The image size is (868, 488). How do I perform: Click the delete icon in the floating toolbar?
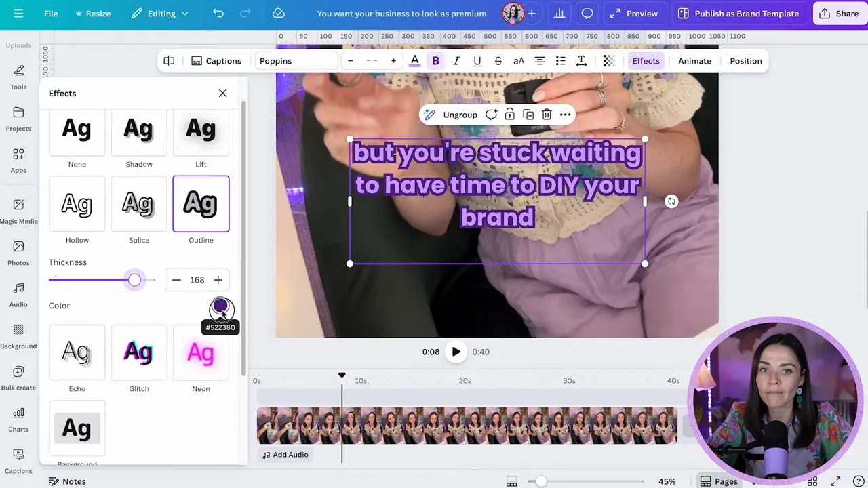click(547, 115)
